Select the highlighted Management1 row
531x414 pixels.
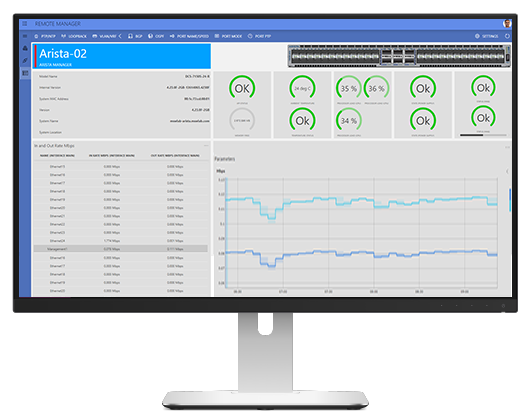coord(121,249)
